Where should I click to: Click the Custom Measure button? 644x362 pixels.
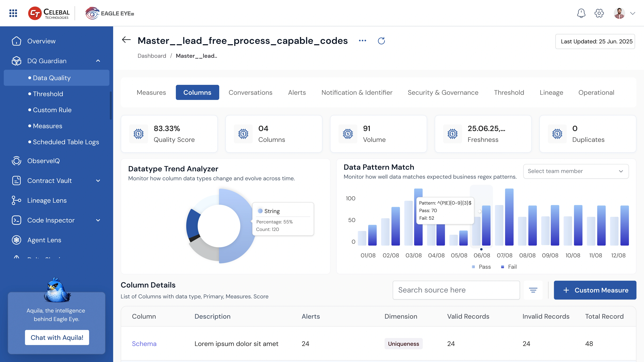pyautogui.click(x=595, y=290)
